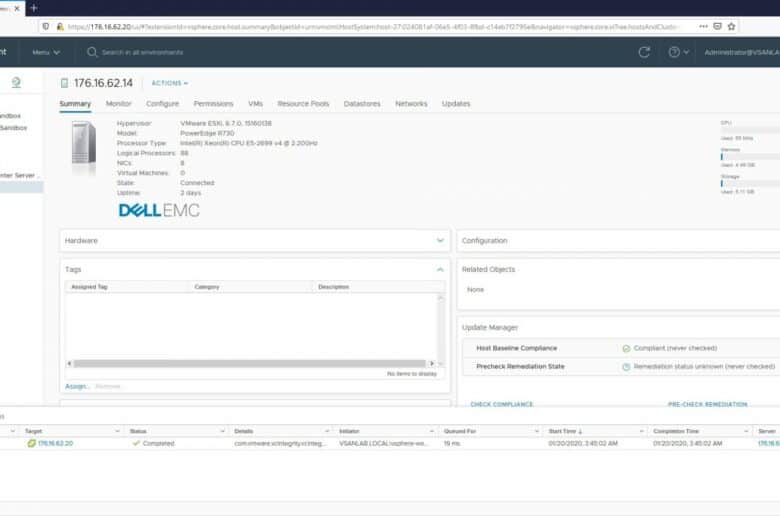
Task: Open the page actions three-dot menu
Action: 703,26
